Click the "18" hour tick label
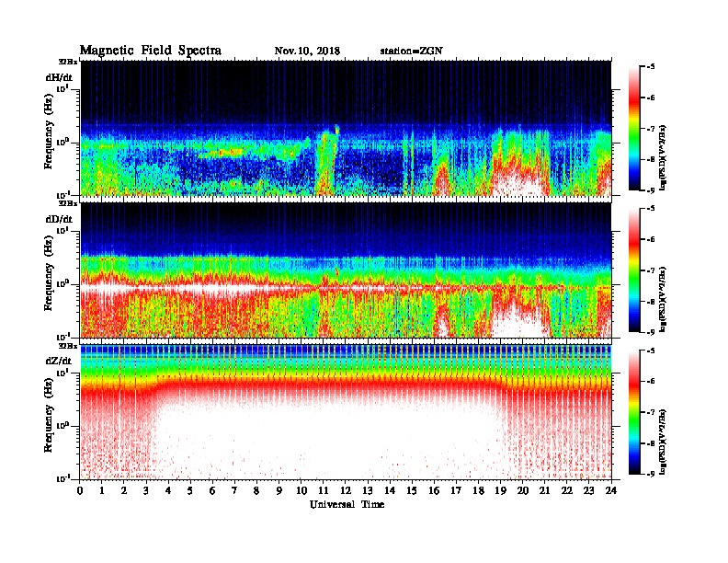Screen dimensions: 728x563 (x=479, y=491)
